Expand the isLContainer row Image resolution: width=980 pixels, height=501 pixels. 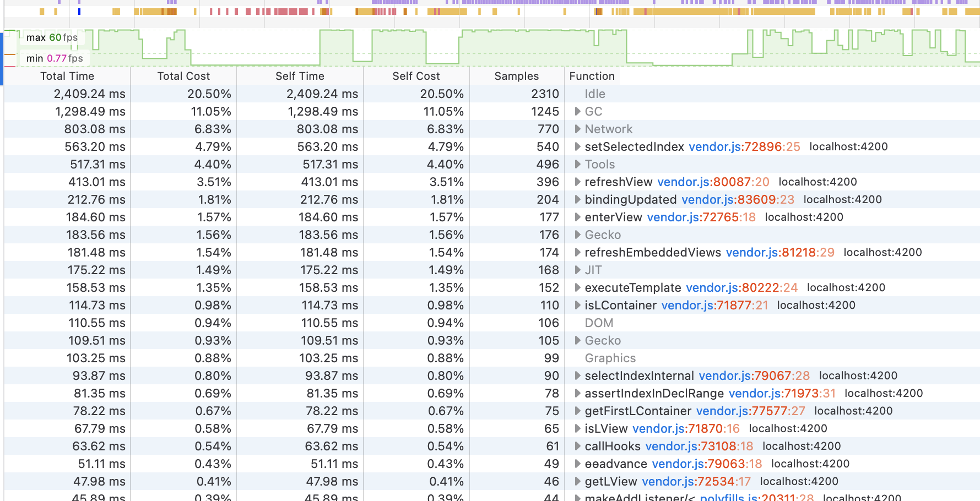coord(577,305)
